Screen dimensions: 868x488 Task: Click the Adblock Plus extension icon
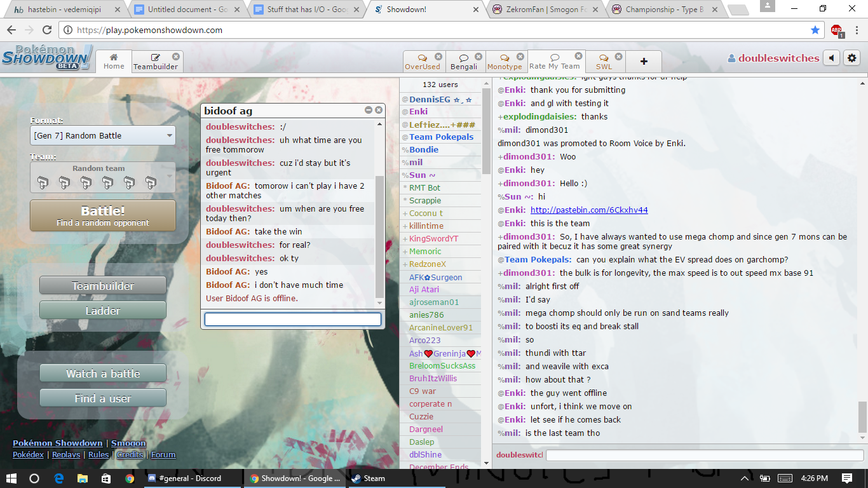coord(836,30)
